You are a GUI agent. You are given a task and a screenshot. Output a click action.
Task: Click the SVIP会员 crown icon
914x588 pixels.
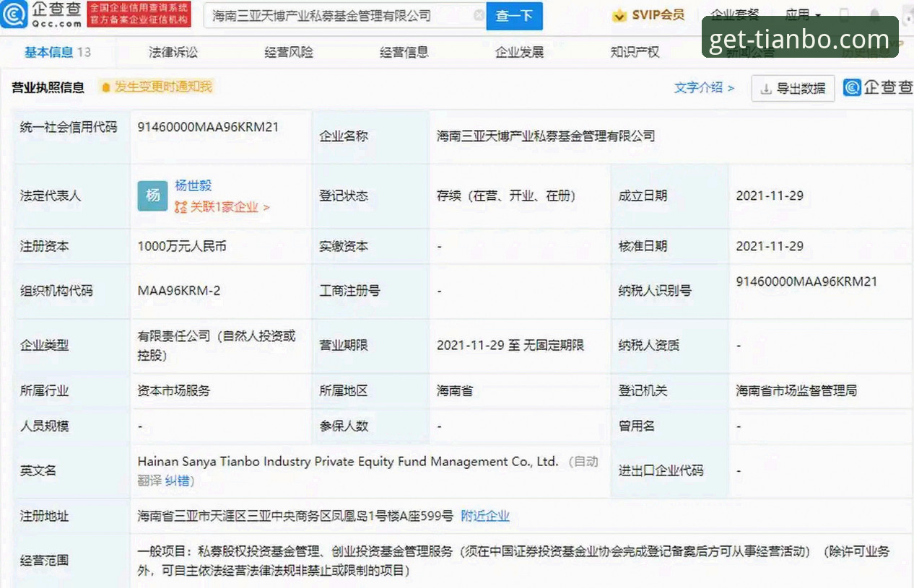tap(619, 15)
